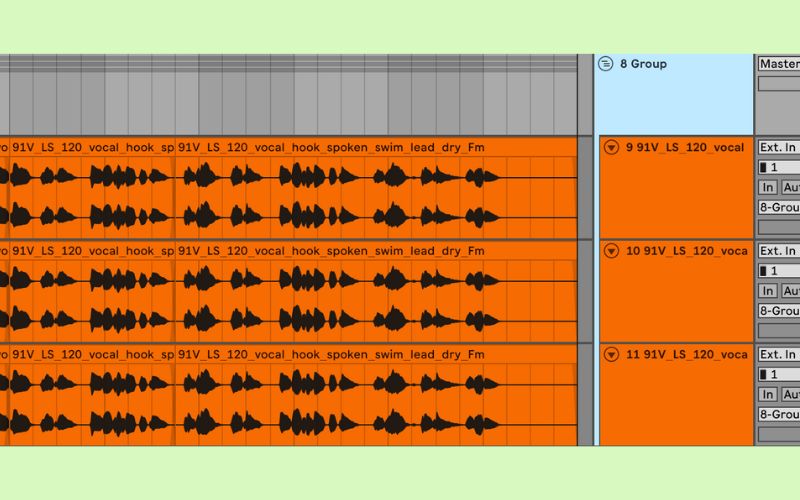Open Ext. In input dropdown on track 9
This screenshot has height=500, width=800.
779,147
